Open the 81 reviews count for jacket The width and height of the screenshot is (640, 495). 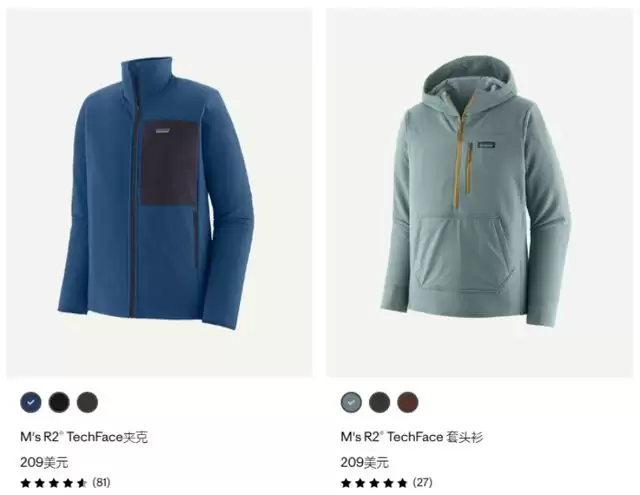101,482
